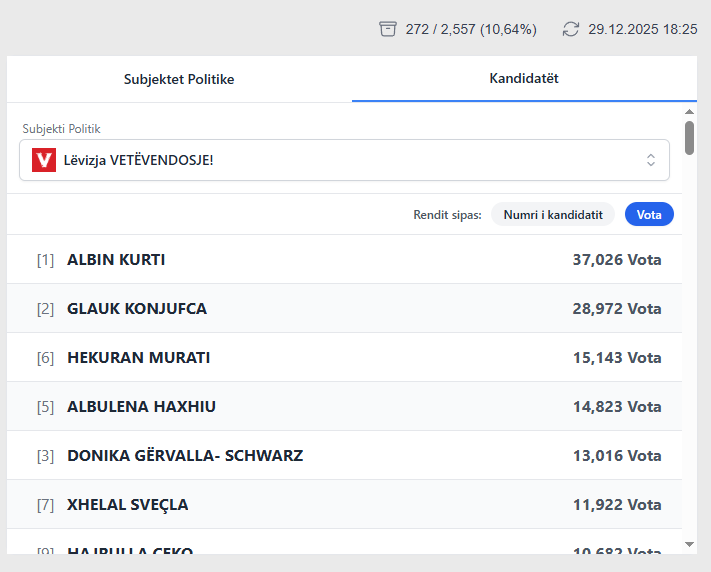Open the Subjekti Politik dropdown

(x=344, y=160)
